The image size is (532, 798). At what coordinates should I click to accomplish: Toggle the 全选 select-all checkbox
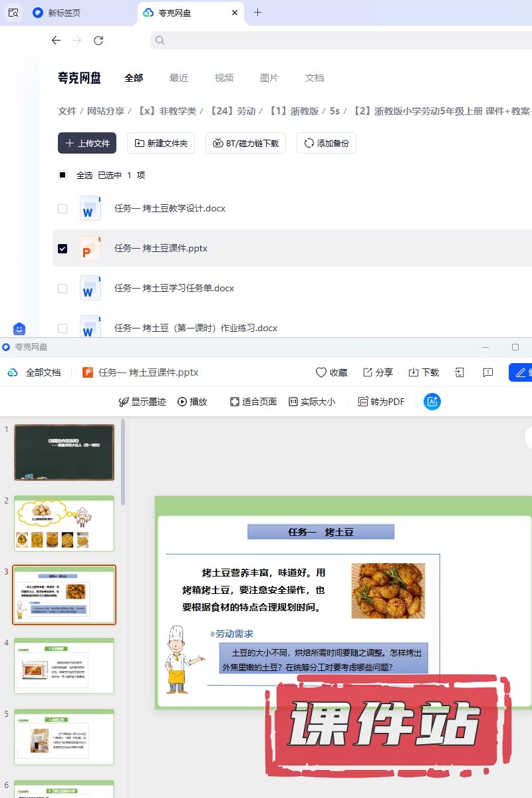pyautogui.click(x=63, y=175)
